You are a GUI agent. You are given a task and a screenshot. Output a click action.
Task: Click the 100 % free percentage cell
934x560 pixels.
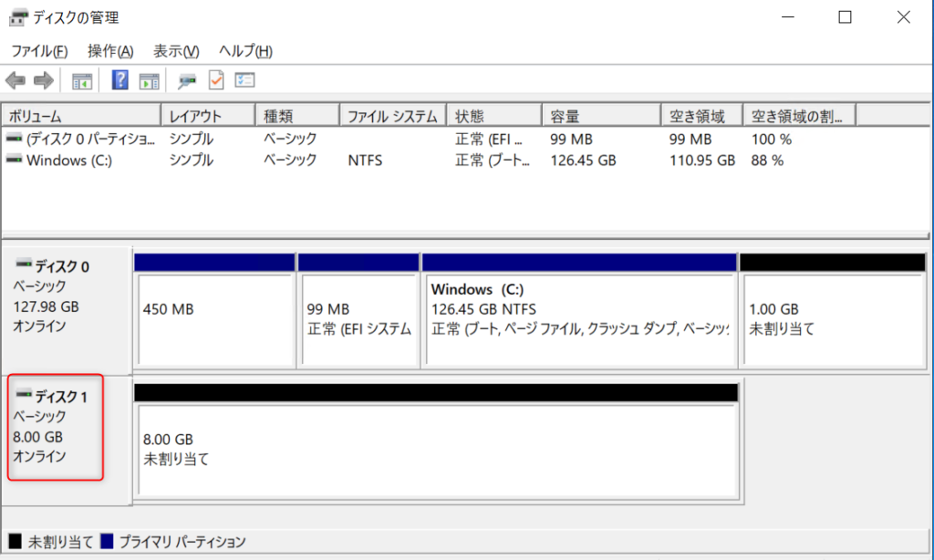[772, 139]
